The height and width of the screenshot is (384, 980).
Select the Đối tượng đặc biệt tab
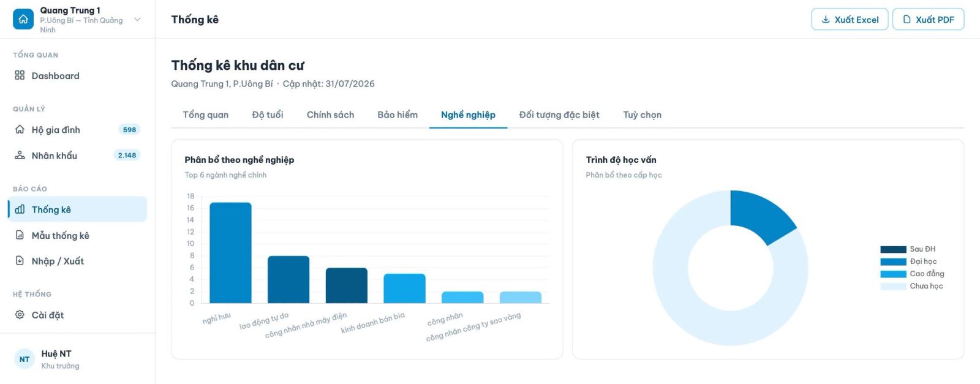[559, 115]
